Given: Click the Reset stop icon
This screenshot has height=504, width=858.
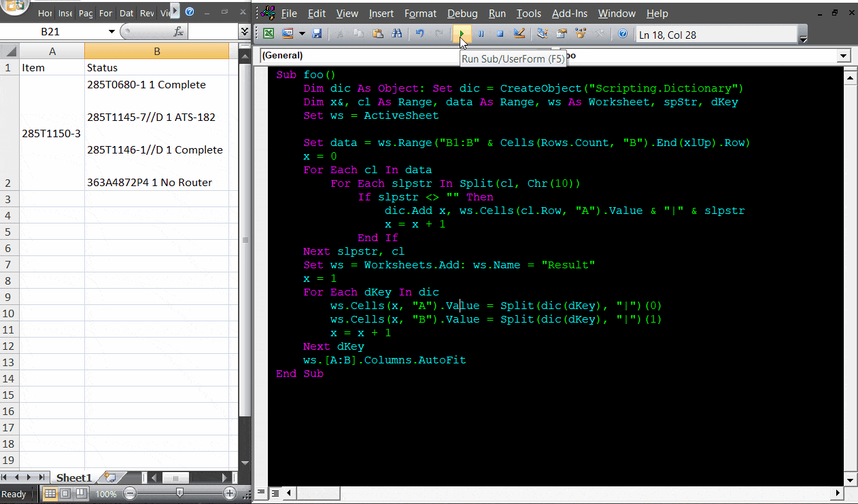Looking at the screenshot, I should click(500, 33).
